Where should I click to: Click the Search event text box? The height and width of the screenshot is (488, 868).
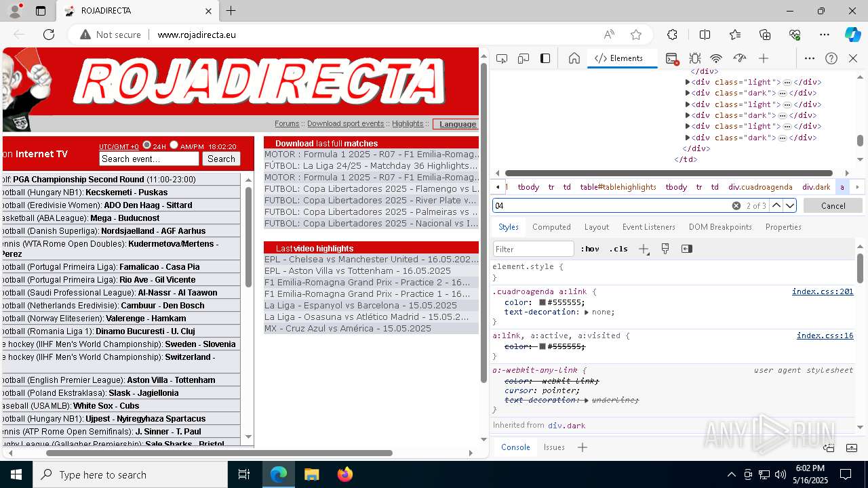149,159
